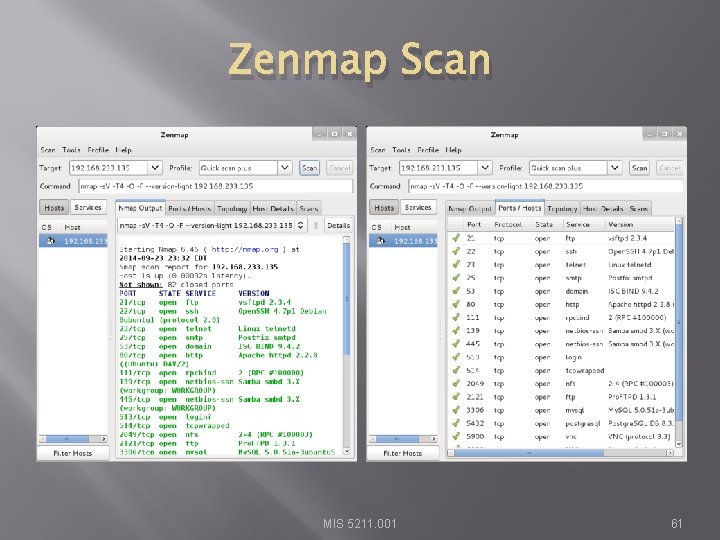Focus Target field in left Zenmap window
720x540 pixels.
(x=109, y=168)
